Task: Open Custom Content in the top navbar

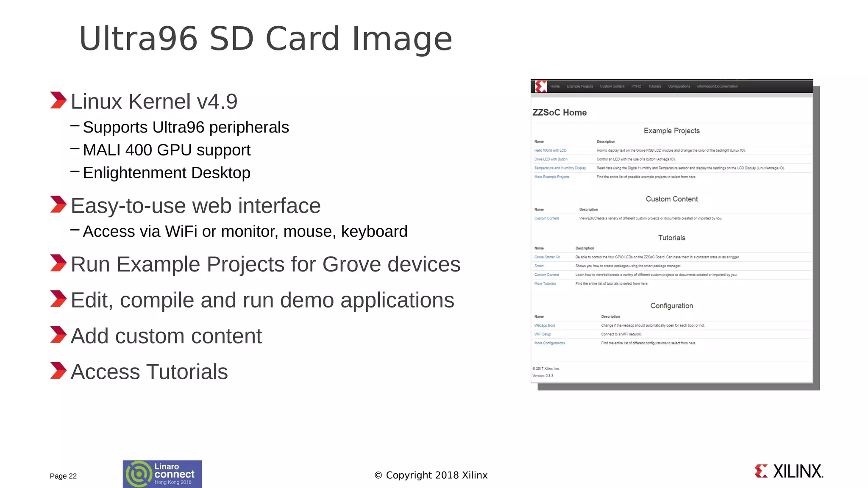Action: (x=612, y=86)
